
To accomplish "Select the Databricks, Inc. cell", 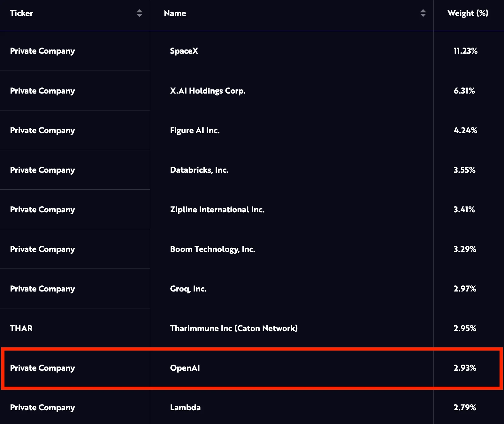I will click(x=199, y=170).
